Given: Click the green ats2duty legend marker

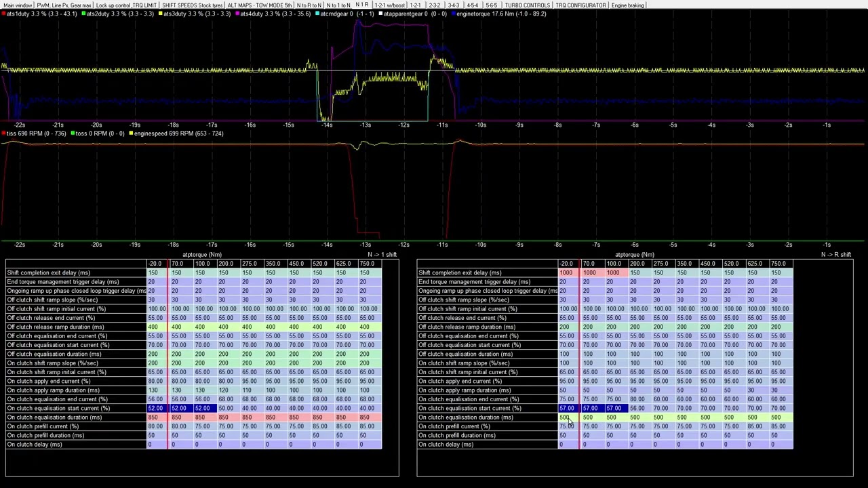Looking at the screenshot, I should (x=83, y=14).
